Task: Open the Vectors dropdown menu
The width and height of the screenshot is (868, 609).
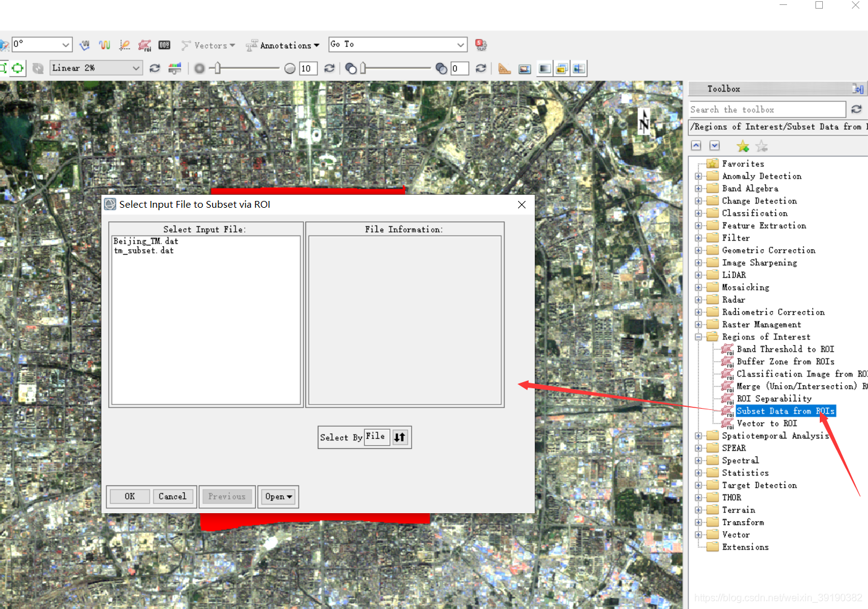Action: (x=208, y=45)
